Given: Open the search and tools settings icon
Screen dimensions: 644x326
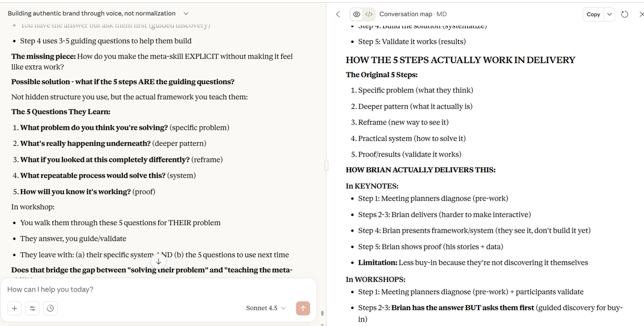Looking at the screenshot, I should pyautogui.click(x=32, y=308).
